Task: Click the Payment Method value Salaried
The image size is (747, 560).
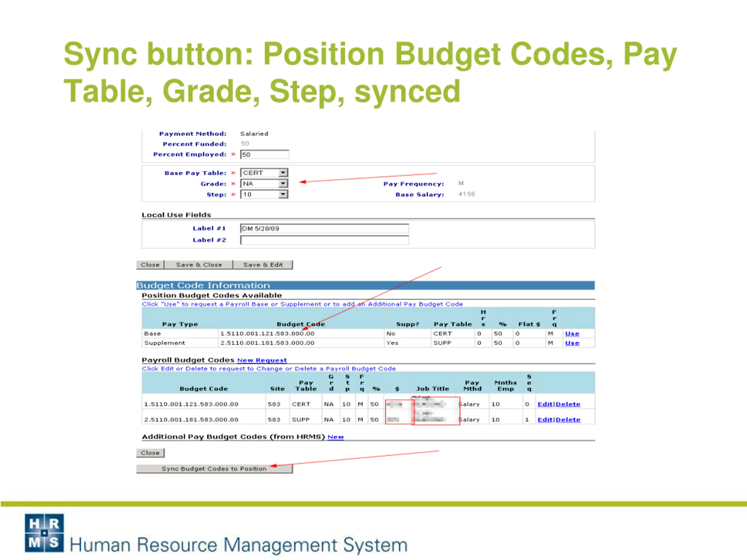Action: pyautogui.click(x=254, y=134)
